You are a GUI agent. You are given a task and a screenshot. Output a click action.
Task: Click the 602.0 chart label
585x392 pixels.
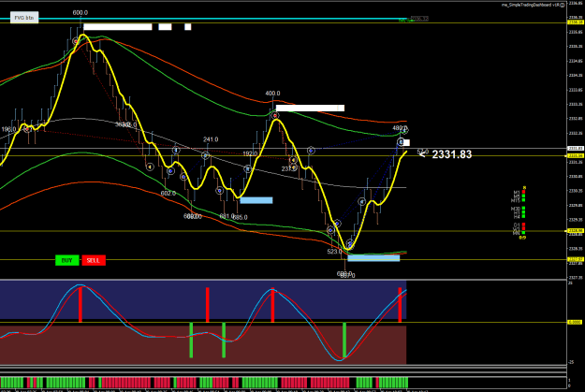(168, 194)
